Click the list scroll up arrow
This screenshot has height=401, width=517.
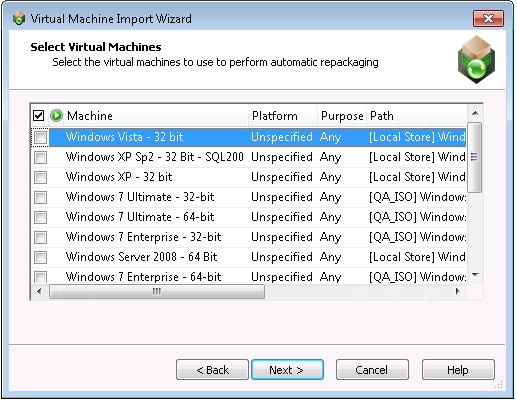tap(475, 113)
